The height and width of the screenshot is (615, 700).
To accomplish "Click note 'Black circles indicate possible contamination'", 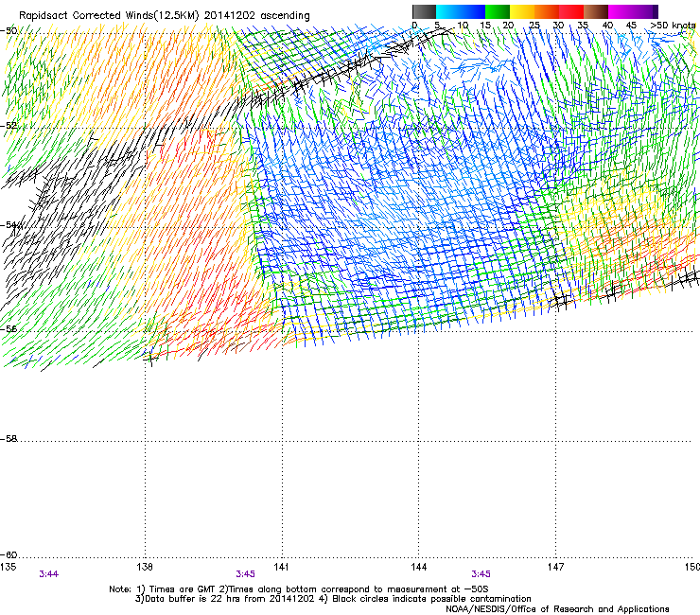I will (x=431, y=599).
